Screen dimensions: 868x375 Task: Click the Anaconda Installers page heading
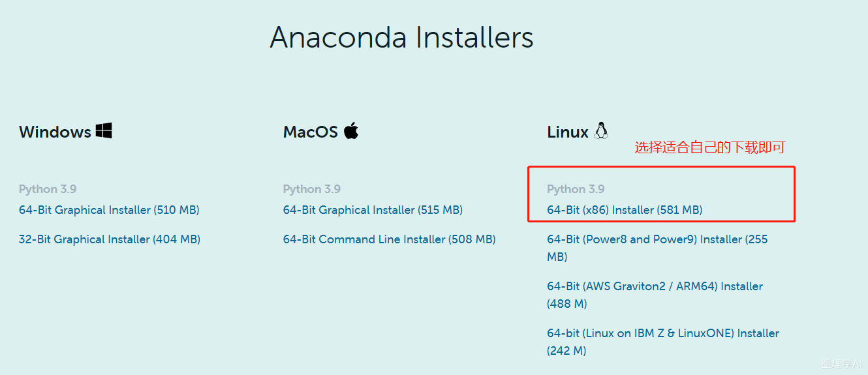(x=401, y=38)
